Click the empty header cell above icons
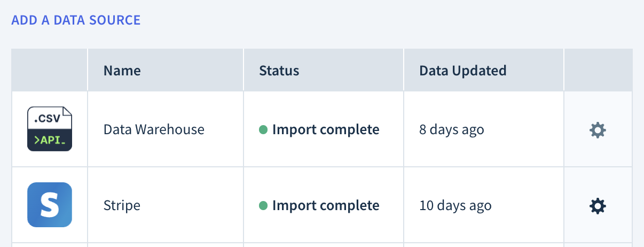The height and width of the screenshot is (247, 644). click(x=50, y=70)
